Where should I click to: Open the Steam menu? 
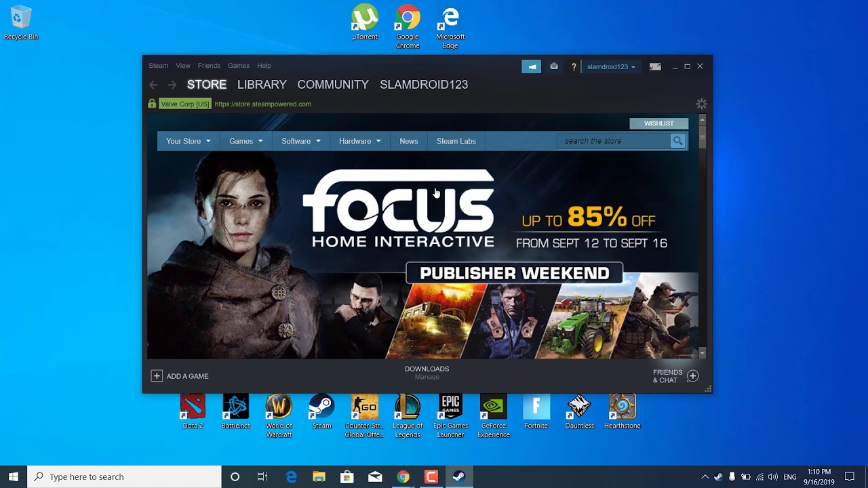[158, 66]
